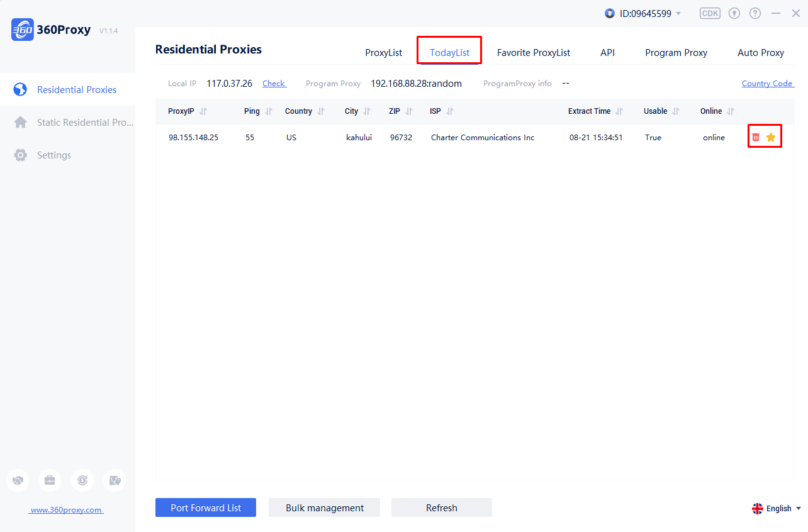Favorite proxy 98.155.148.25 with star icon

point(771,137)
